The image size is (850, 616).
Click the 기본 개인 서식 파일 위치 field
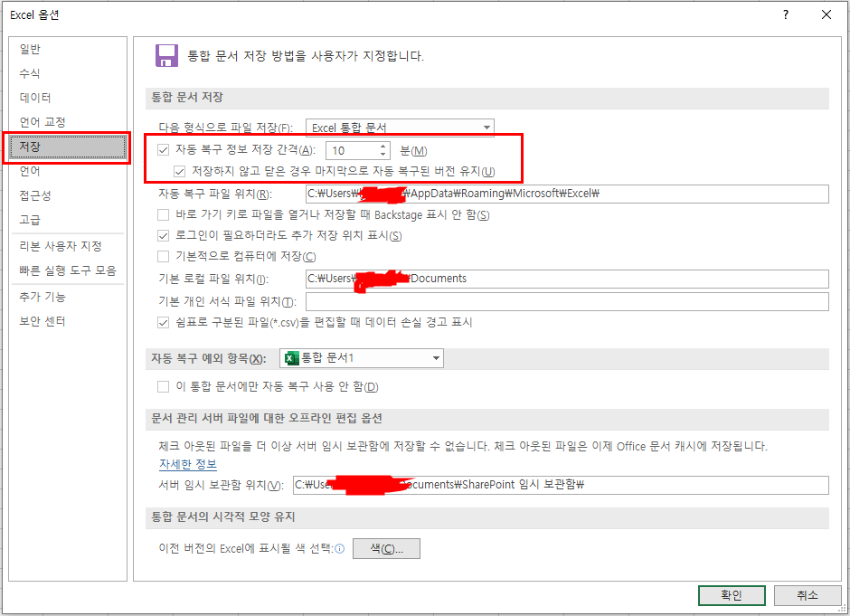(x=567, y=301)
